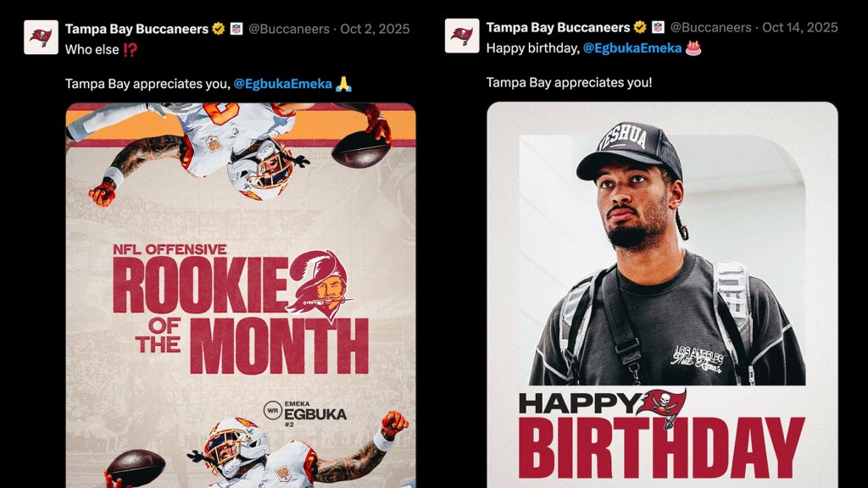Screen dimensions: 868x488
Task: Open Buccaneers profile avatar on left tweet
Action: click(x=41, y=37)
